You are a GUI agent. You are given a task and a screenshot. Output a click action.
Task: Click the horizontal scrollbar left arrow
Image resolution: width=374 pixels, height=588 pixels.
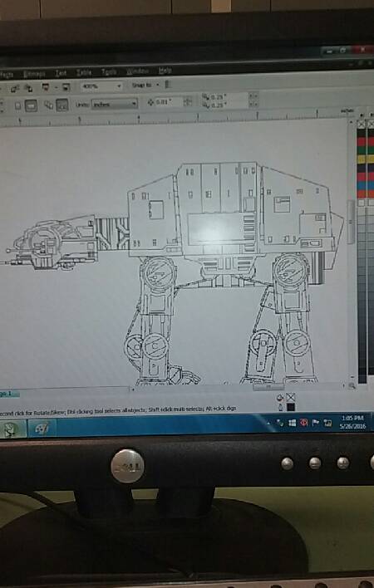point(132,390)
